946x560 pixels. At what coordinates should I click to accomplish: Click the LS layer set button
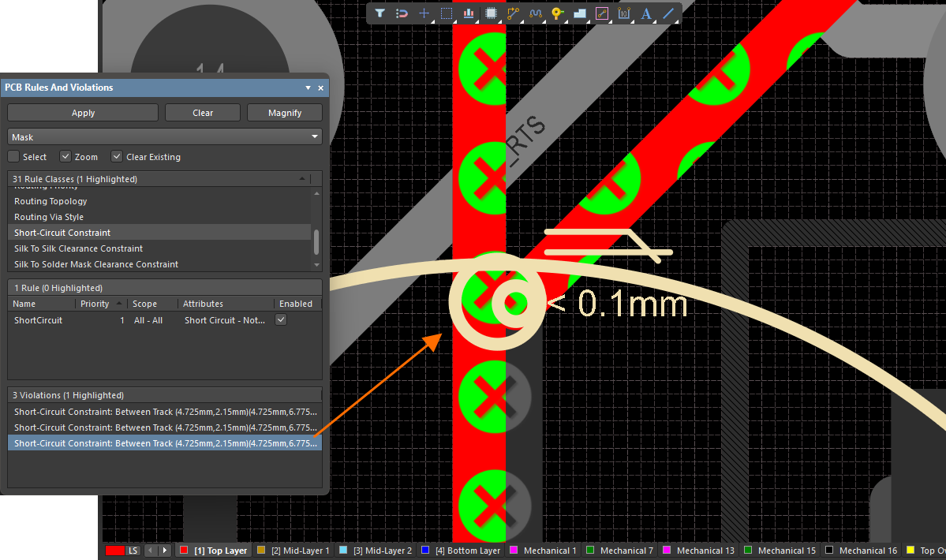(x=133, y=551)
